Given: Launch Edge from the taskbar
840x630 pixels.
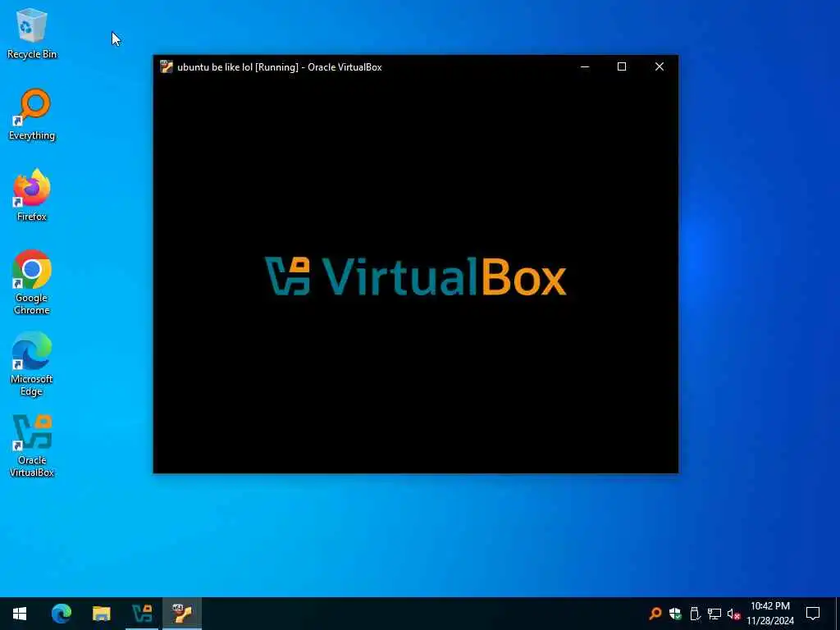Looking at the screenshot, I should click(x=61, y=614).
